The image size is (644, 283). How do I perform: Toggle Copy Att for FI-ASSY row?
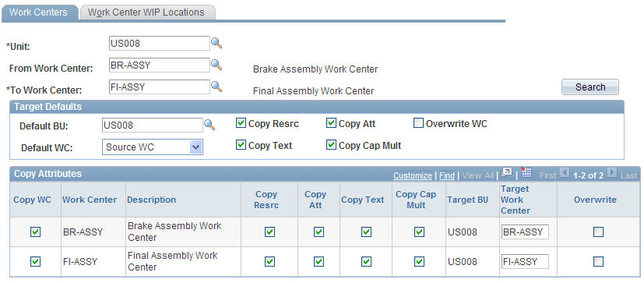click(x=318, y=261)
